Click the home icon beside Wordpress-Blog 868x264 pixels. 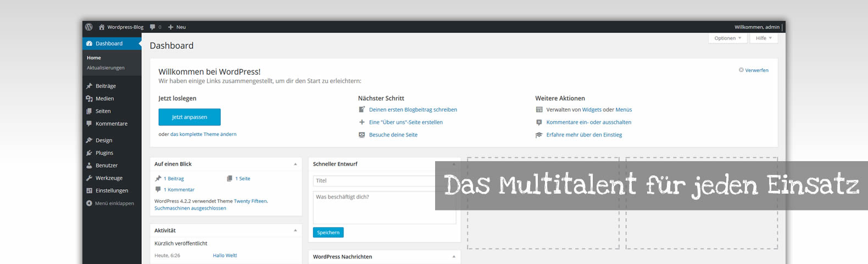pos(102,27)
